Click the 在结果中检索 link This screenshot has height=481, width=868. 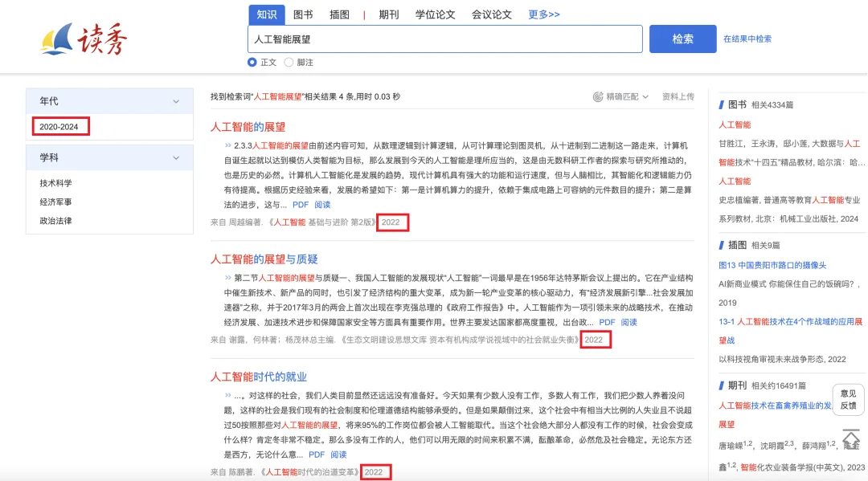click(x=747, y=39)
